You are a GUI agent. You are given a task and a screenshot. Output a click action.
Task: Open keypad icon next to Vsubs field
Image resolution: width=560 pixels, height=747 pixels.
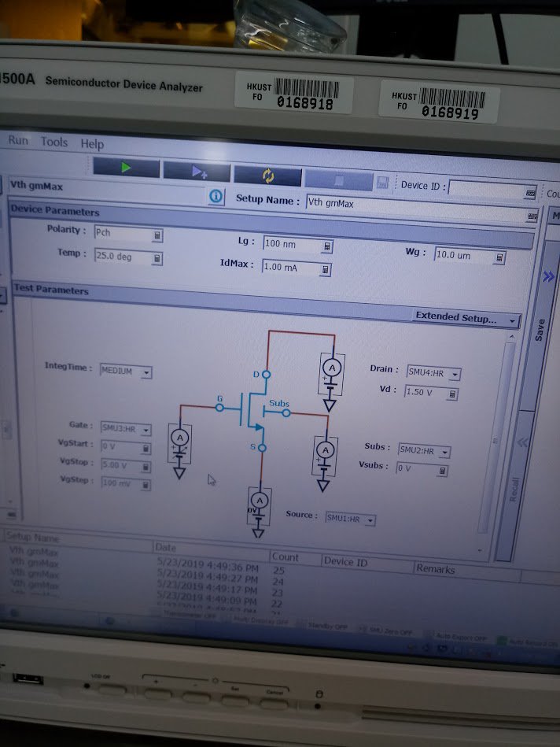pyautogui.click(x=442, y=471)
